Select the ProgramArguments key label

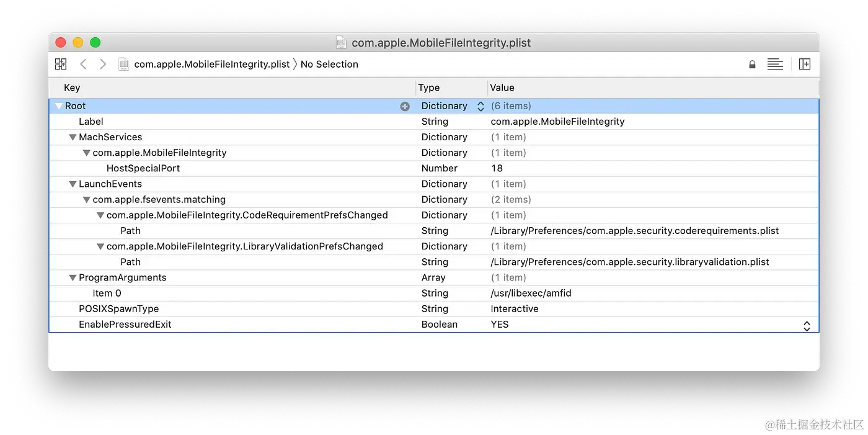point(123,278)
